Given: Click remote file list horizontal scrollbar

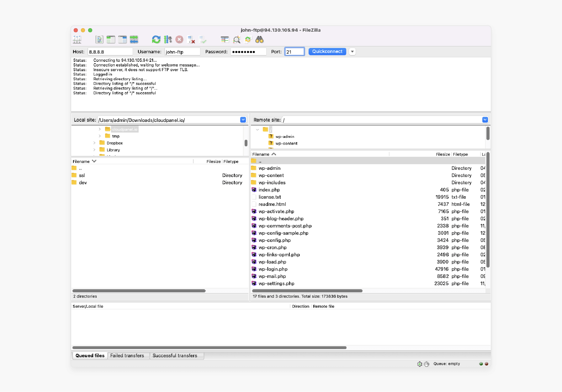Looking at the screenshot, I should pos(307,291).
